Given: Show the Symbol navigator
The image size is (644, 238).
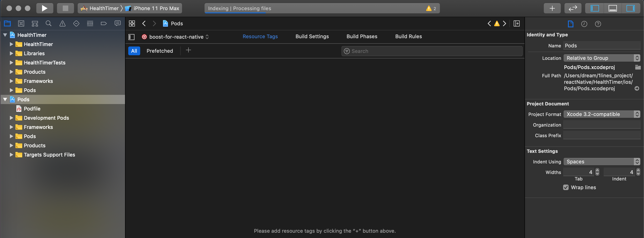Looking at the screenshot, I should tap(35, 23).
